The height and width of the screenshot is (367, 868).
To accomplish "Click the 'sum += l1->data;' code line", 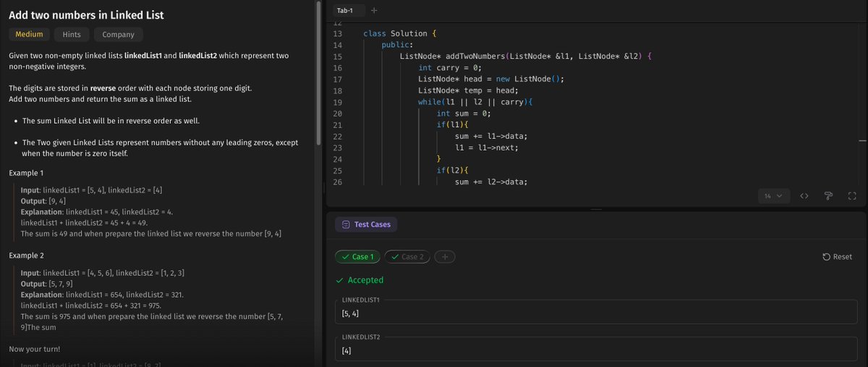I will (491, 136).
